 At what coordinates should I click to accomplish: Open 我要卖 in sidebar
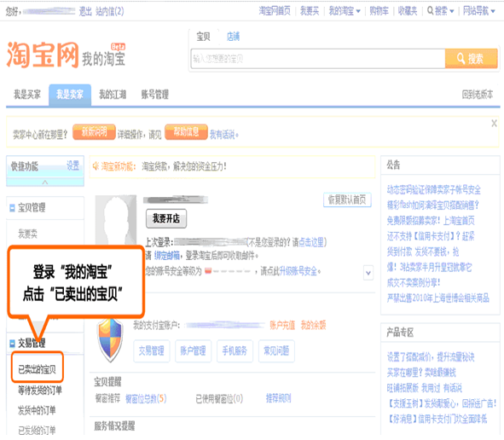[x=27, y=234]
